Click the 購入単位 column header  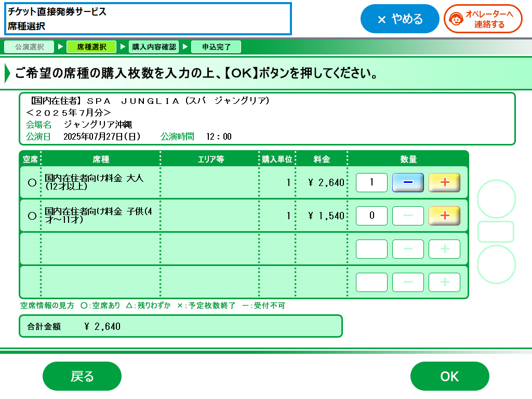(x=277, y=159)
